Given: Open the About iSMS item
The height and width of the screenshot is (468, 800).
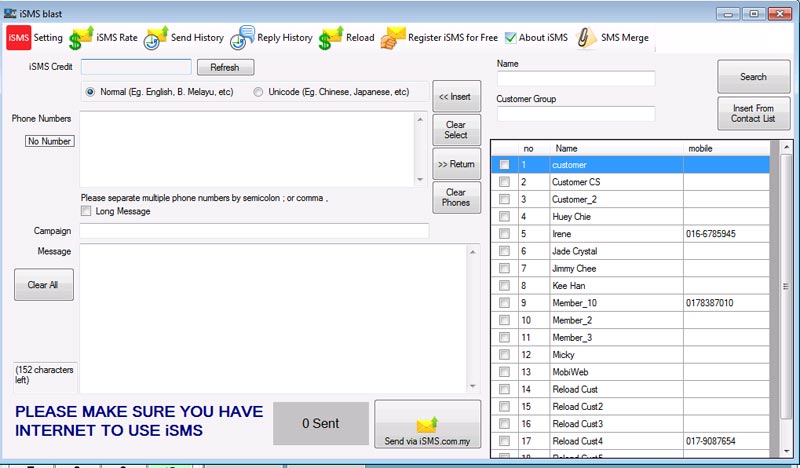Looking at the screenshot, I should (x=536, y=38).
